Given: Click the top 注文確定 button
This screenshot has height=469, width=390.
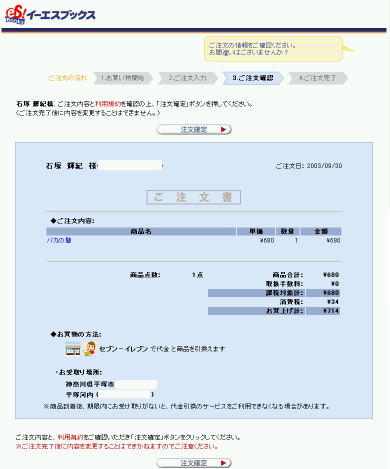Looking at the screenshot, I should 194,129.
